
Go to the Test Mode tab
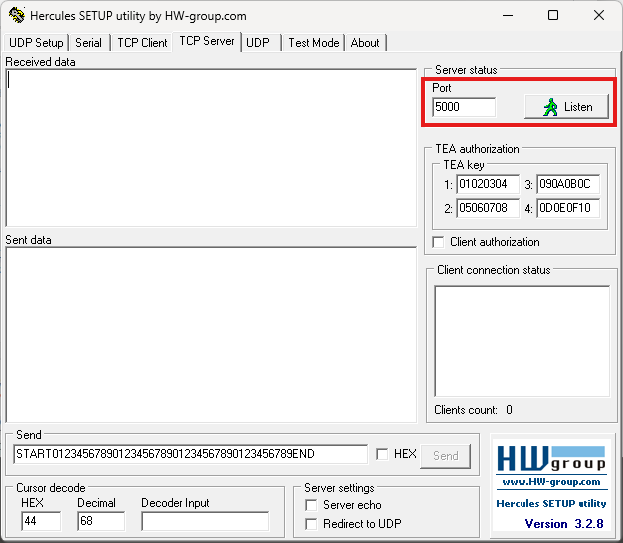313,43
